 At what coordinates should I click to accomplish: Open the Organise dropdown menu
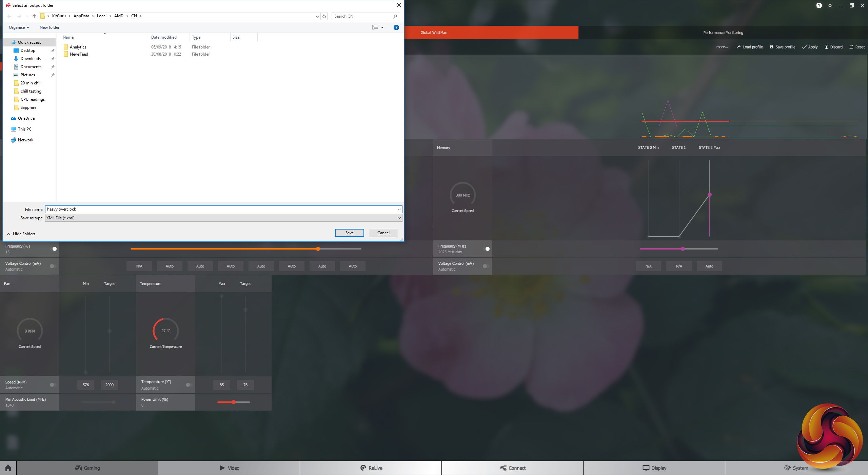click(x=19, y=27)
